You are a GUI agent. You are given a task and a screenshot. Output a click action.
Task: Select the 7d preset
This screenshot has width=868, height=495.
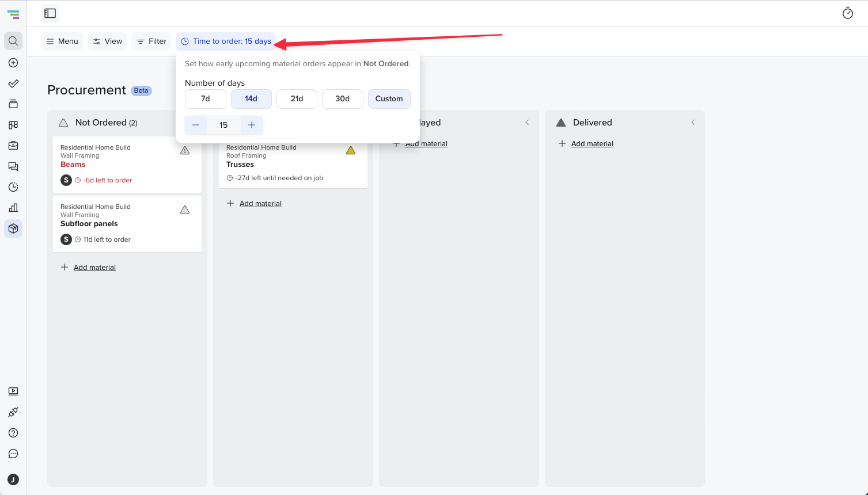pos(206,99)
